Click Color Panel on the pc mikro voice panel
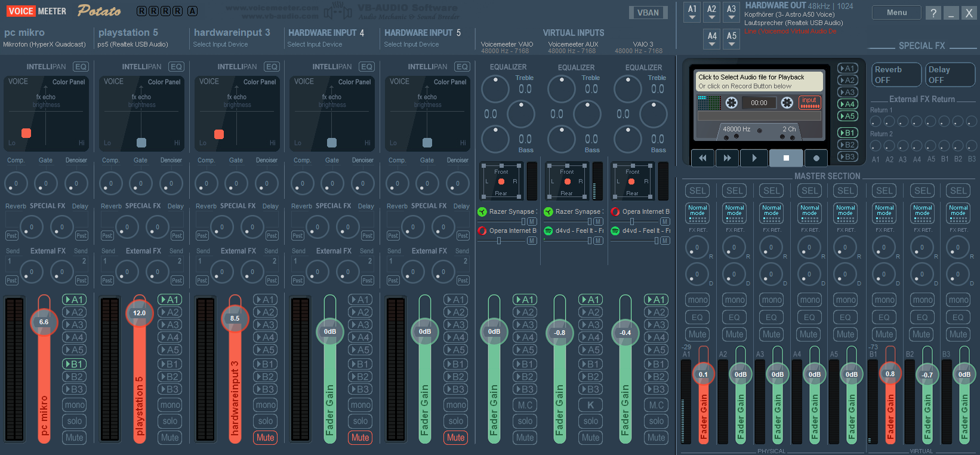Image resolution: width=980 pixels, height=455 pixels. [69, 82]
